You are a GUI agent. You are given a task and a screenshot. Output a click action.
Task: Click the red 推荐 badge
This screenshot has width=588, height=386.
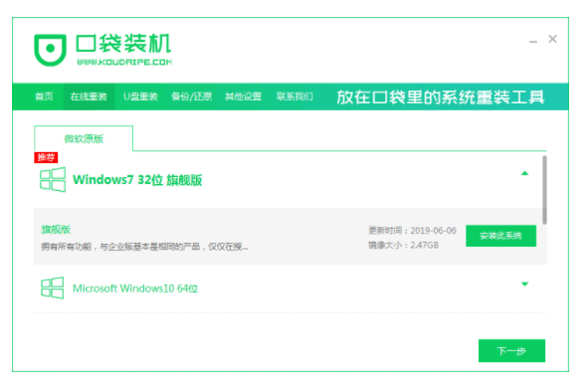coord(46,157)
